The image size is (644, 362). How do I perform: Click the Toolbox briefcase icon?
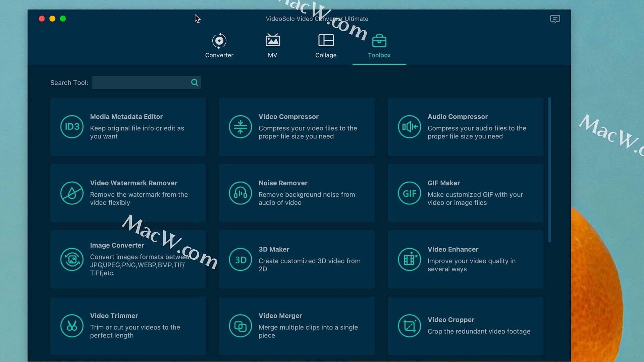379,41
